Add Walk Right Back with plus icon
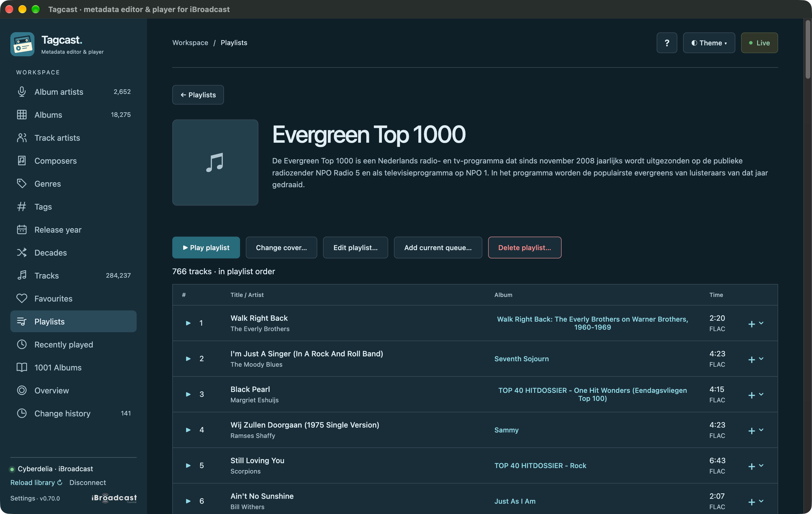Viewport: 812px width, 514px height. (x=752, y=324)
